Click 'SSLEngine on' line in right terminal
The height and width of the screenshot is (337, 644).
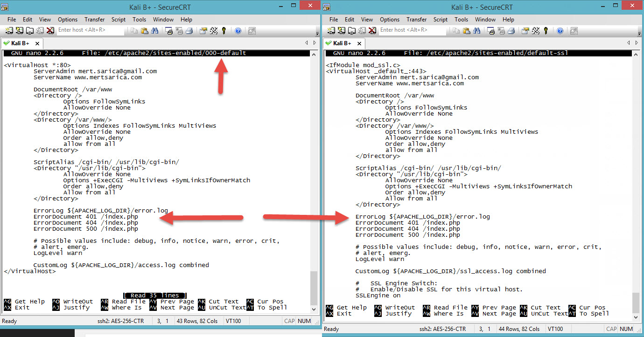[x=378, y=296]
